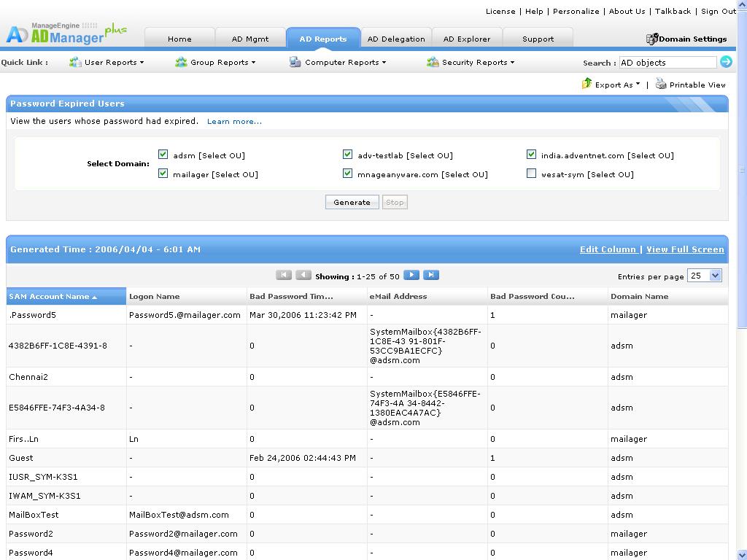Switch to the AD Delegation tab
The width and height of the screenshot is (747, 560).
395,39
